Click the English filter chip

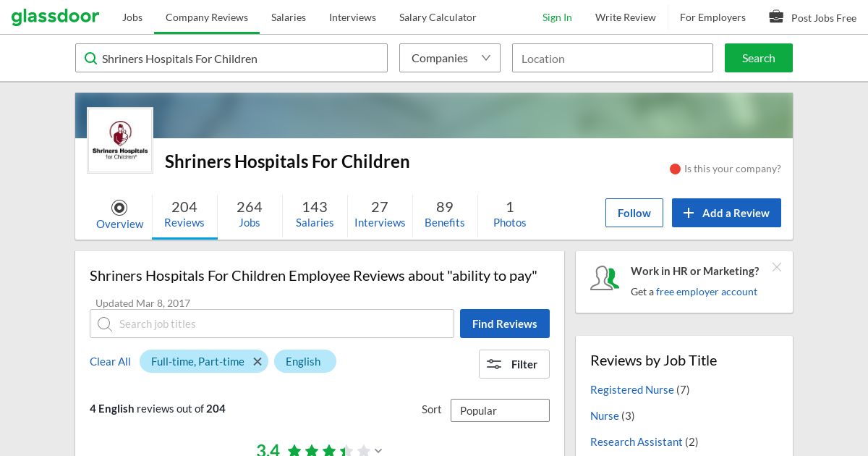coord(305,361)
